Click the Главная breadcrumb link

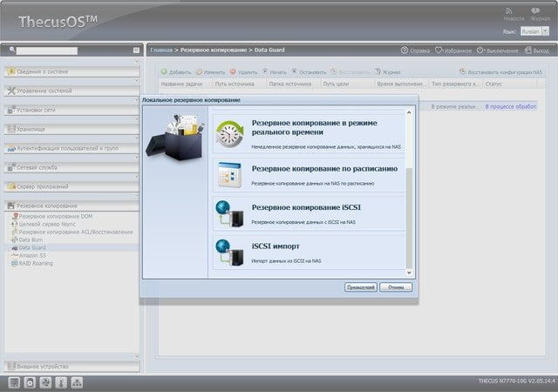click(161, 51)
